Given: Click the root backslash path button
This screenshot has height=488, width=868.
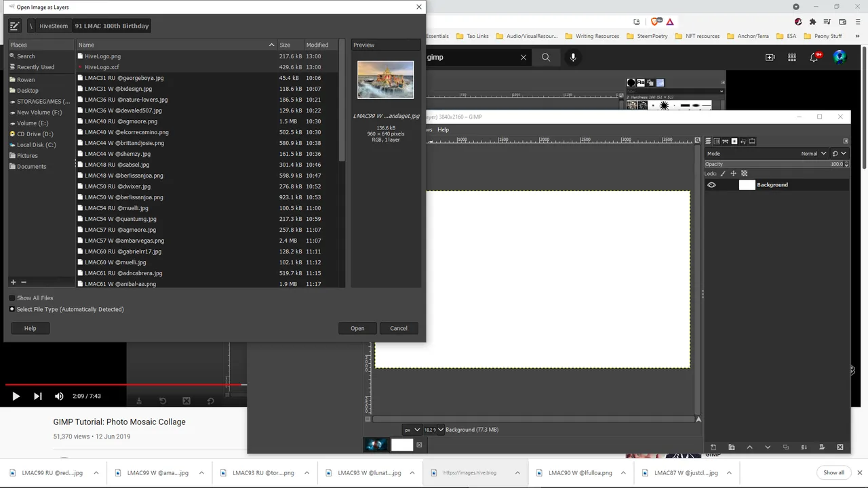Looking at the screenshot, I should [x=31, y=26].
